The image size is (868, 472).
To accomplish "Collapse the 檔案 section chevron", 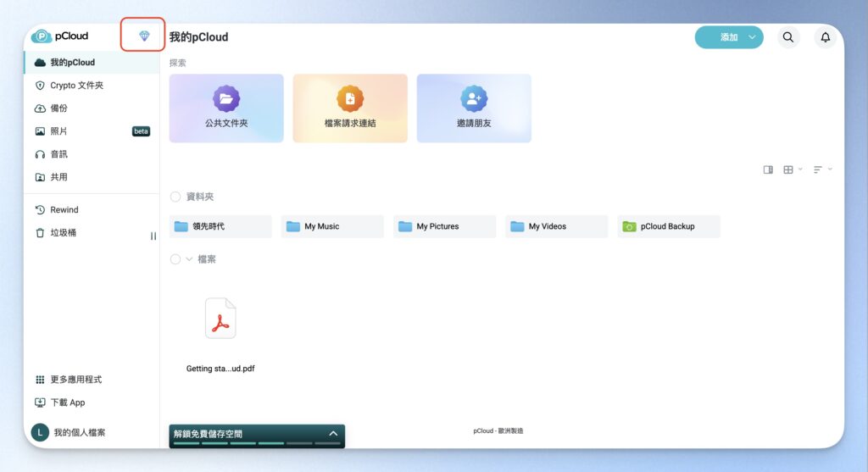I will pyautogui.click(x=189, y=259).
